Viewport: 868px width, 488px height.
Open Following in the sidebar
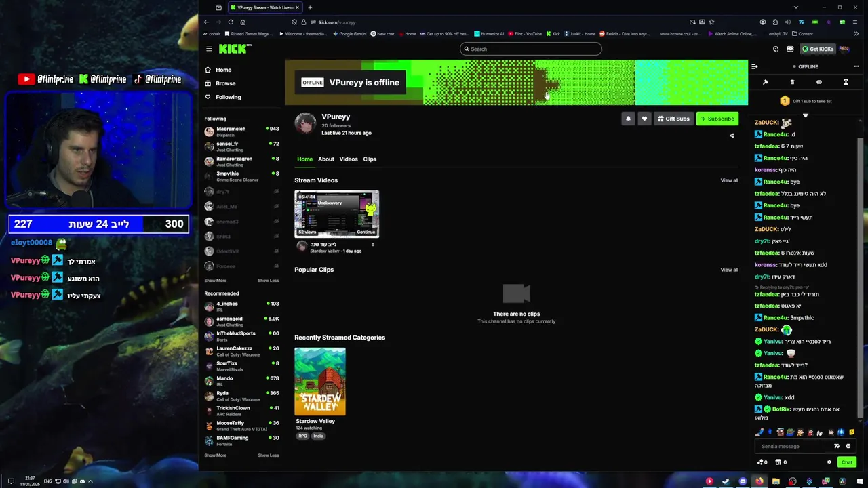(x=222, y=97)
